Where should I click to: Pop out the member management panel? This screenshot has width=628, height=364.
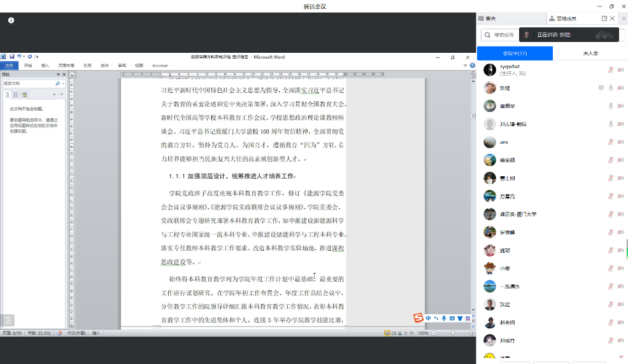(x=604, y=18)
